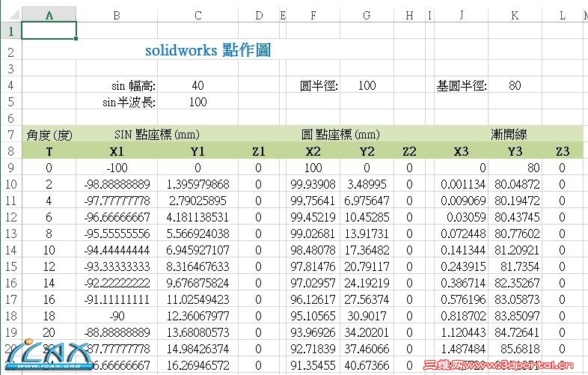This screenshot has height=375, width=588.
Task: Select cell 80.04872
Action: point(515,184)
